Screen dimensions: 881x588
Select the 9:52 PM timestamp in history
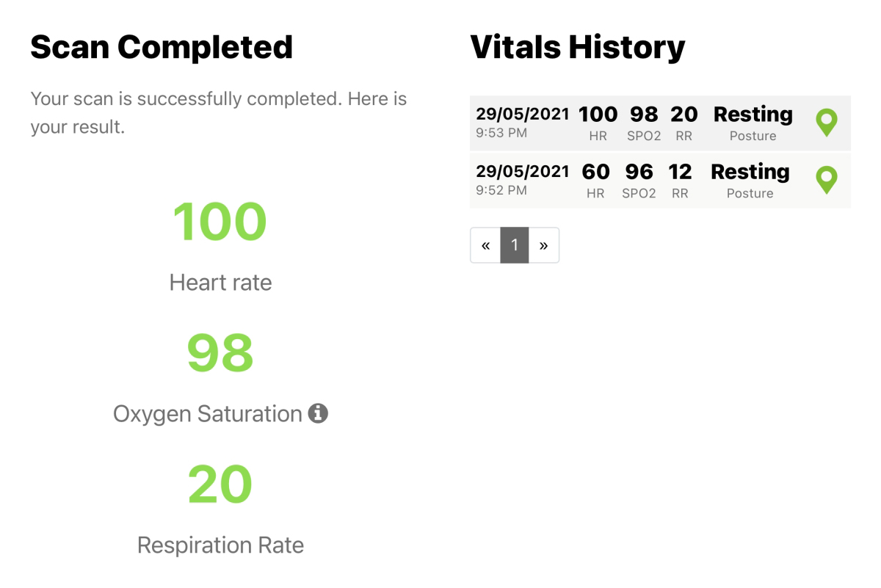click(x=501, y=191)
